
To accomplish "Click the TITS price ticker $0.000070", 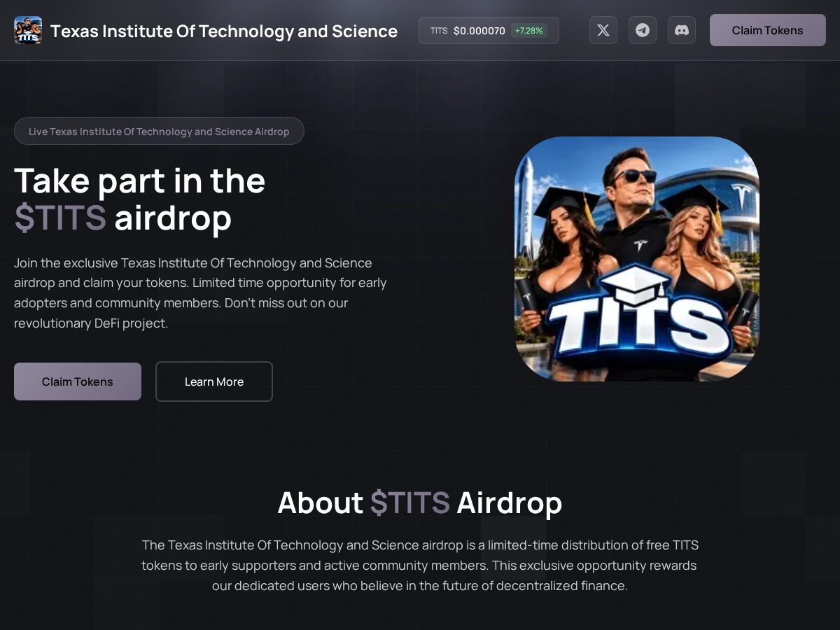I will tap(489, 31).
